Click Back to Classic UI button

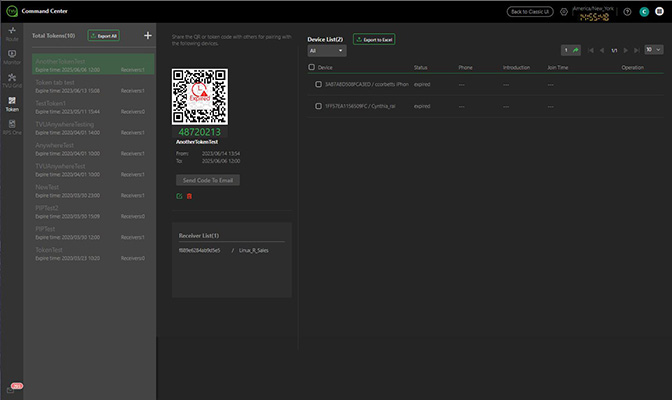pyautogui.click(x=531, y=12)
